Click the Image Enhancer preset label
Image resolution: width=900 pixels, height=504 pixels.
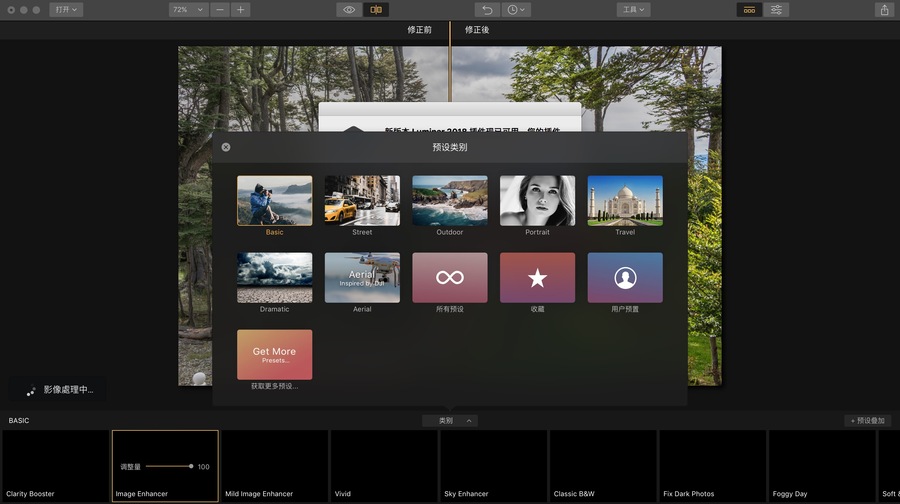(x=142, y=494)
